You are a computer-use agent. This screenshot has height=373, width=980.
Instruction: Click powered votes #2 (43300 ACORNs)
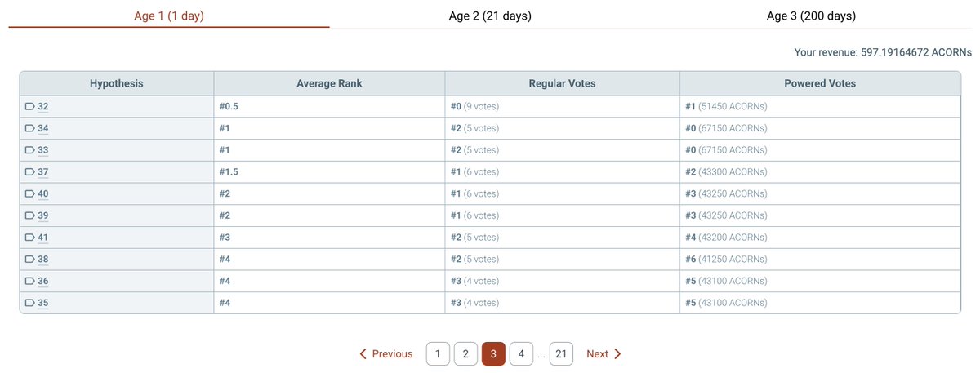pyautogui.click(x=820, y=172)
